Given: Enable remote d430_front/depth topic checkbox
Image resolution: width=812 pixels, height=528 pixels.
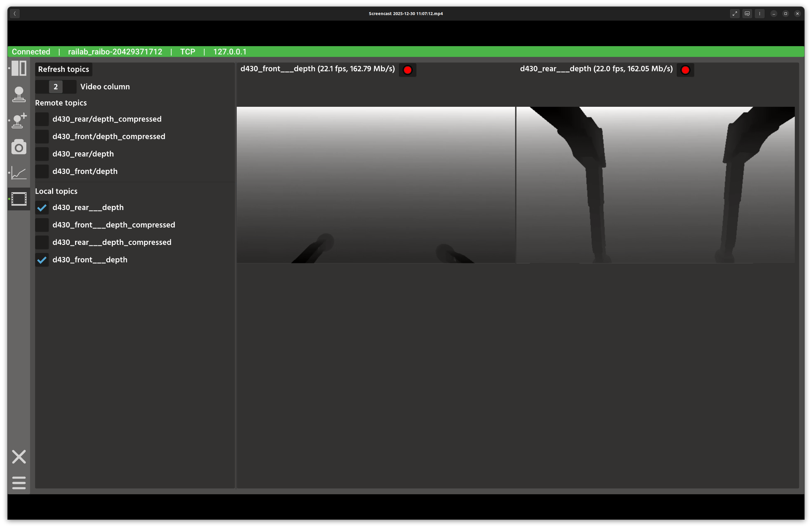Looking at the screenshot, I should click(x=42, y=171).
